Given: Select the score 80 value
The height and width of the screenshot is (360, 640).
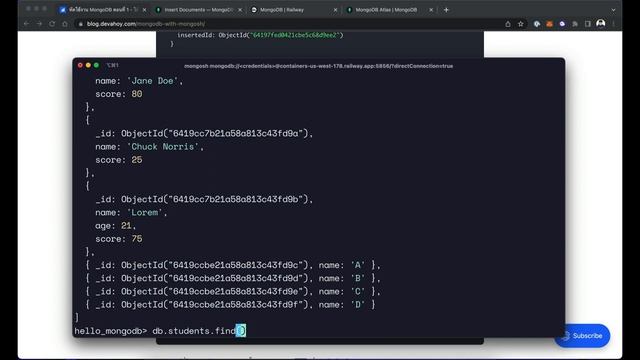Looking at the screenshot, I should point(137,94).
